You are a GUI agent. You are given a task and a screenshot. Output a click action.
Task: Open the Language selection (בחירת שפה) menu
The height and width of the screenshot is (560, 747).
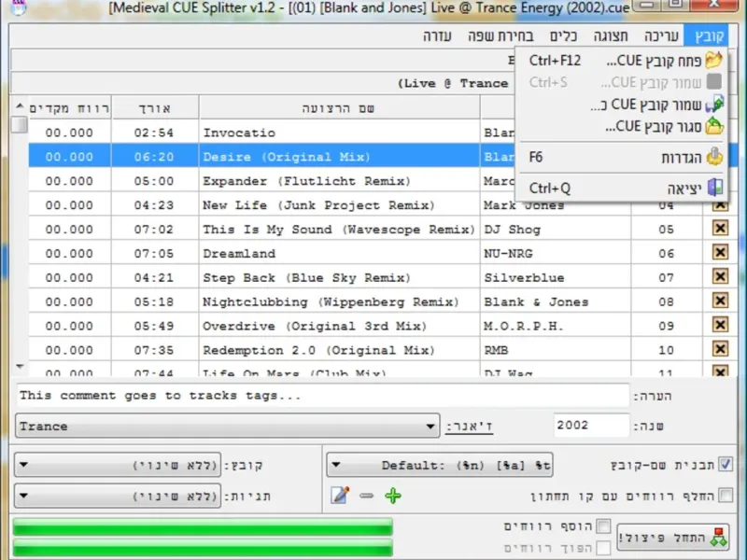click(500, 35)
